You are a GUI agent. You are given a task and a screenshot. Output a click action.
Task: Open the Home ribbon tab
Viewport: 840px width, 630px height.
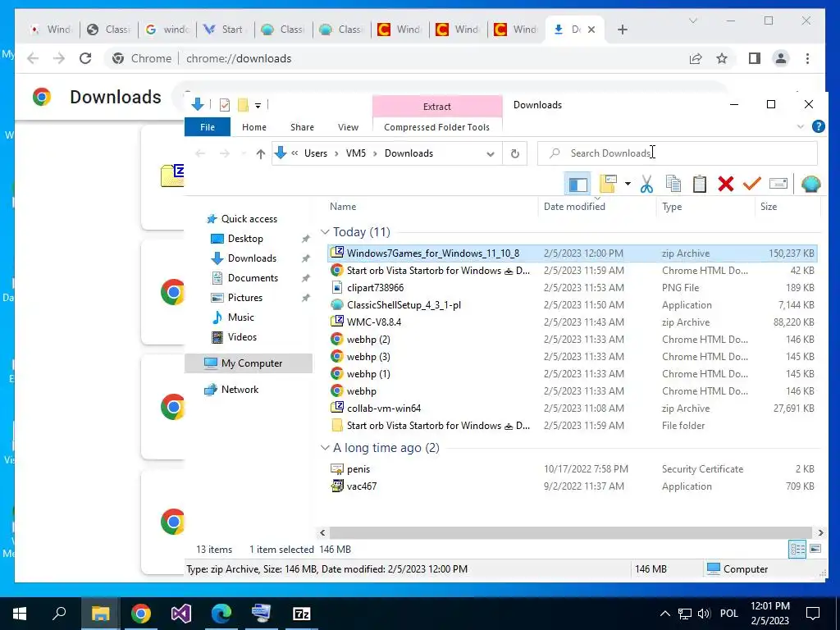(x=254, y=127)
